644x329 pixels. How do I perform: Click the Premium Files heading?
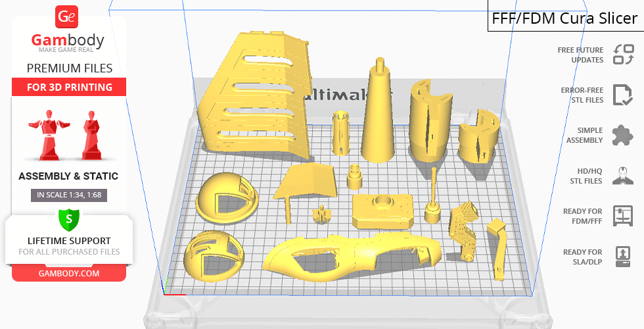(69, 68)
